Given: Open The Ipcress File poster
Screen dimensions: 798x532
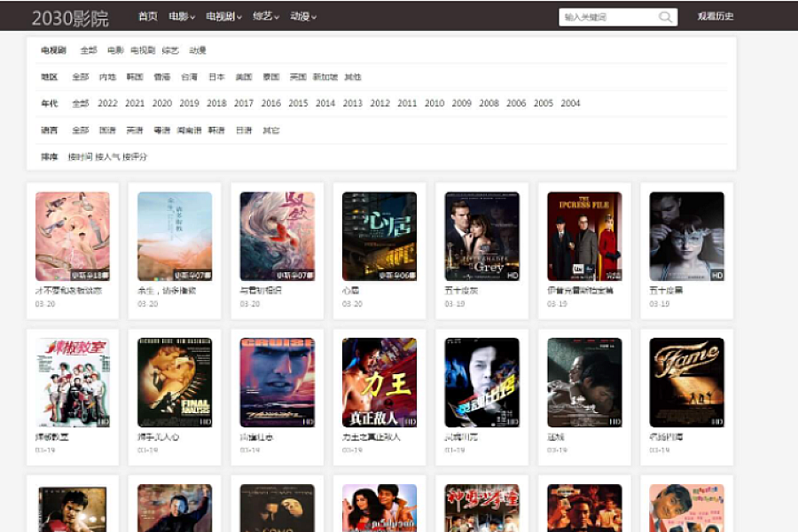Looking at the screenshot, I should coord(584,236).
